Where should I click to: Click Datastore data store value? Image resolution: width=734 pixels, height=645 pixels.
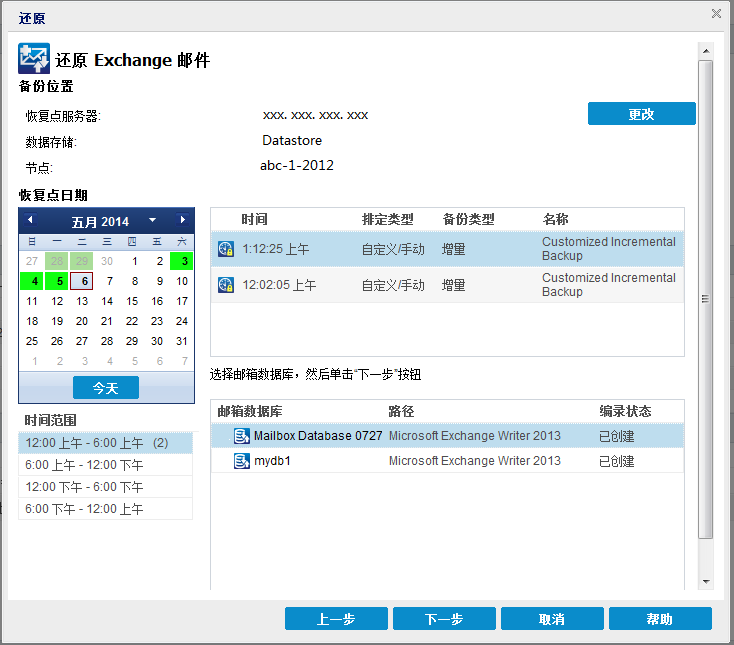tap(292, 140)
